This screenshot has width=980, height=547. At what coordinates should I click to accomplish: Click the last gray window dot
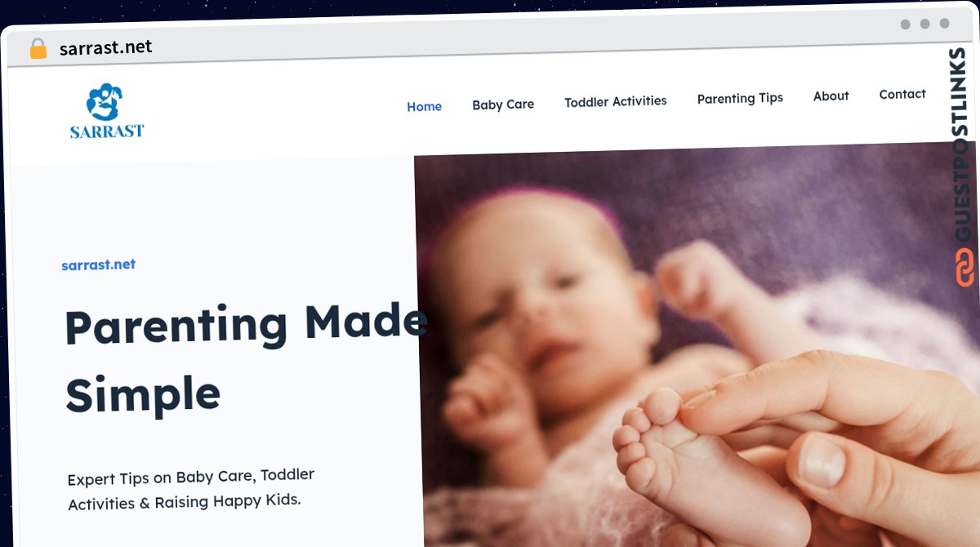[x=944, y=24]
